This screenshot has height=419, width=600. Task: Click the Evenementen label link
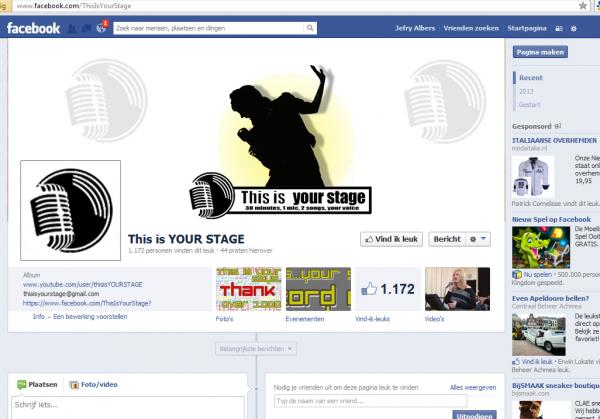(x=305, y=319)
